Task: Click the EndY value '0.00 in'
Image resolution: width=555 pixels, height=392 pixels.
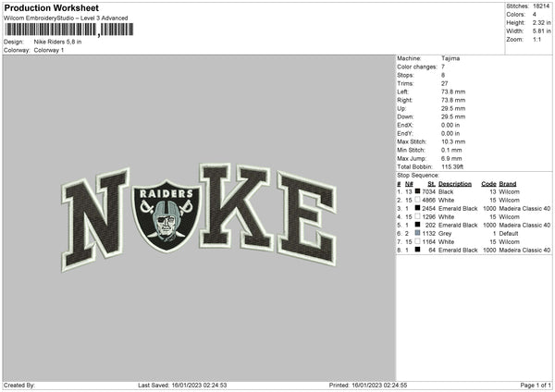Action: point(450,134)
